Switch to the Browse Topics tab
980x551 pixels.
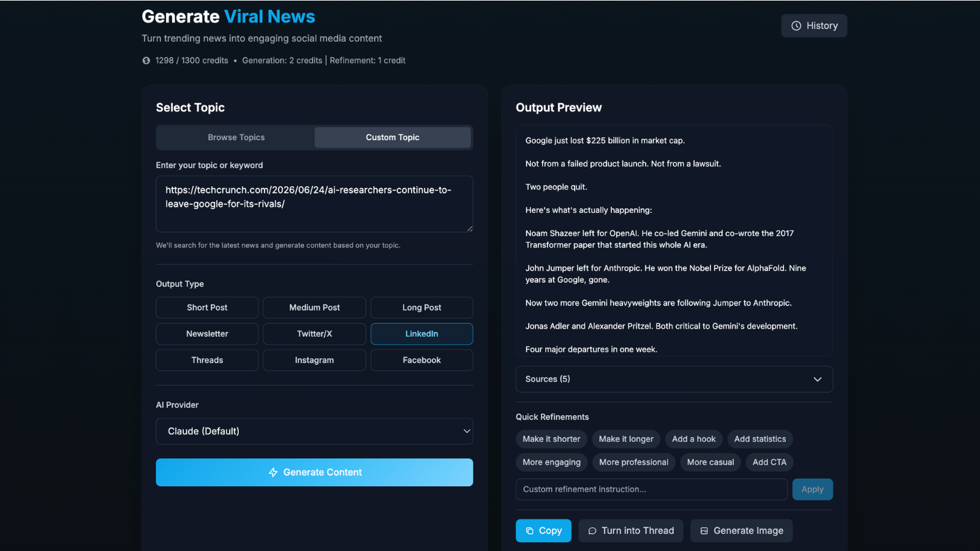click(236, 137)
